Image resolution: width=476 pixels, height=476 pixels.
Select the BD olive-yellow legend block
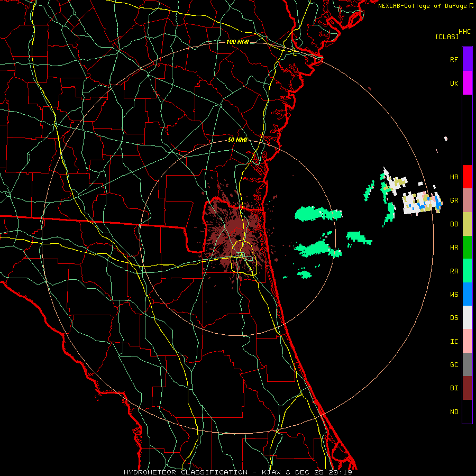coord(467,224)
